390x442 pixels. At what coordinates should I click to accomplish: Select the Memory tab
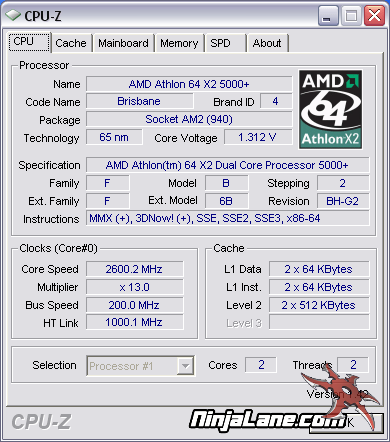[x=179, y=43]
